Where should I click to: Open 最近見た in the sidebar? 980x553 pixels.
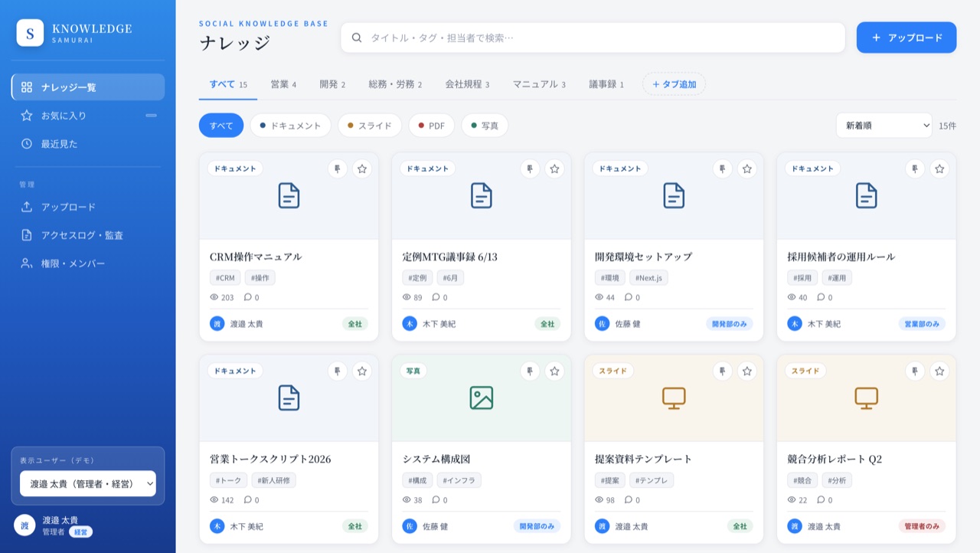(88, 143)
